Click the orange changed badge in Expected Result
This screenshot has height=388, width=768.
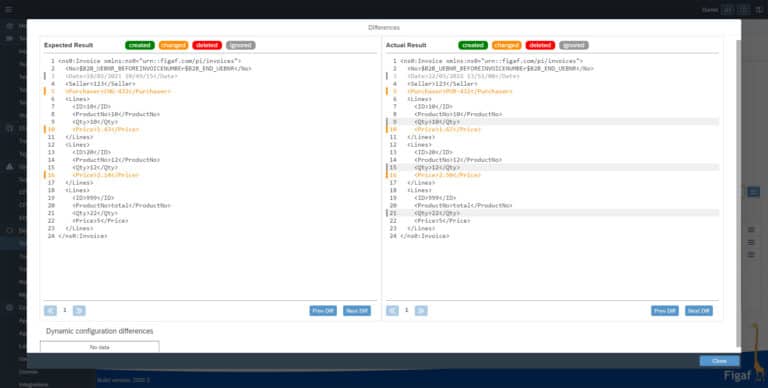pyautogui.click(x=173, y=45)
